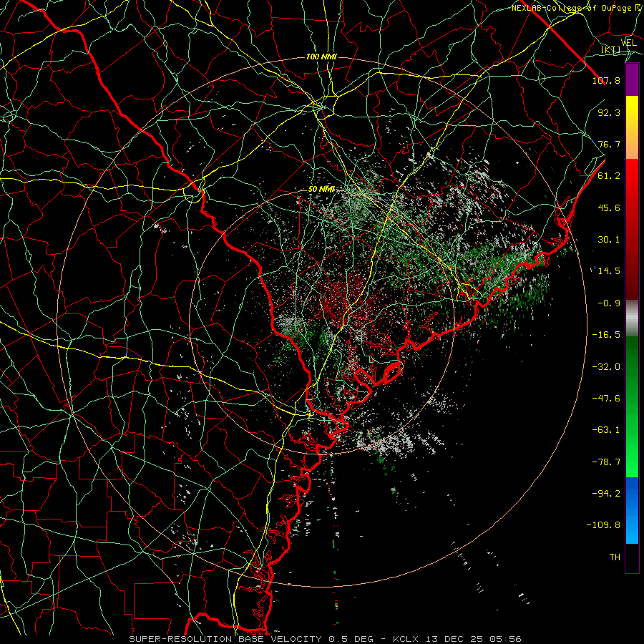Click the -47.6 legend value
This screenshot has height=644, width=644.
click(x=606, y=399)
